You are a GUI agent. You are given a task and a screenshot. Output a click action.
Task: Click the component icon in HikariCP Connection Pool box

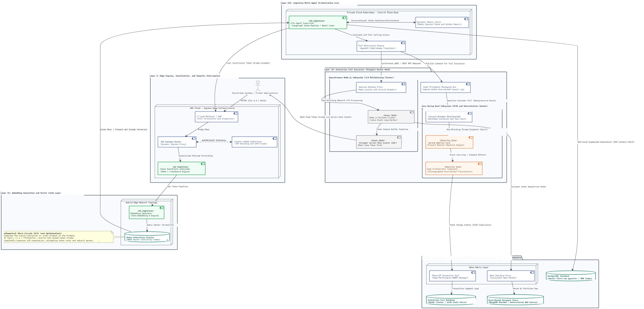473,273
